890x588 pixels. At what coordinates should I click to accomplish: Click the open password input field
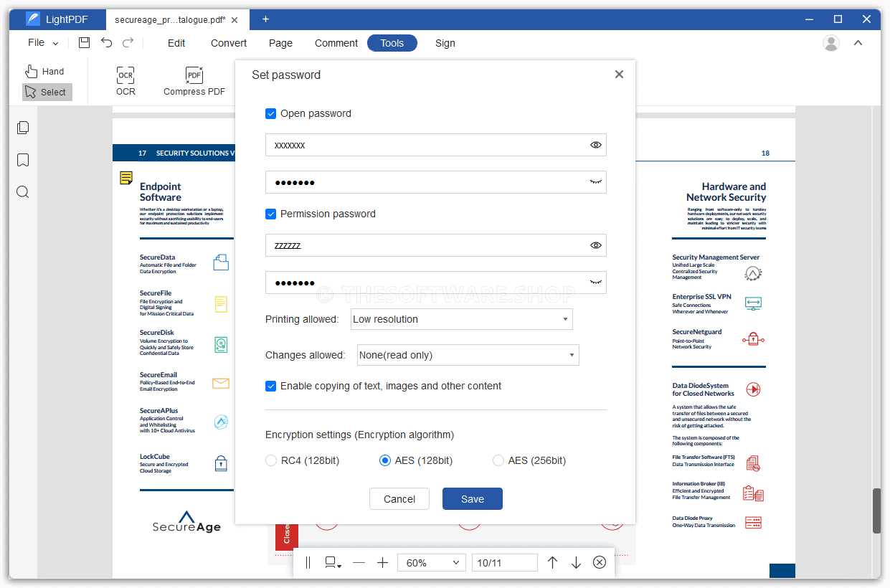point(436,145)
